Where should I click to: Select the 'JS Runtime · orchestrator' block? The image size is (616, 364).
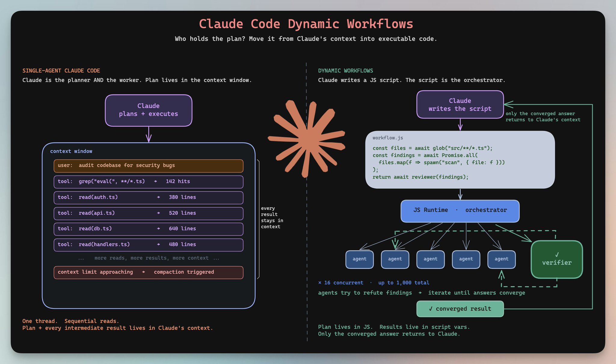click(460, 211)
